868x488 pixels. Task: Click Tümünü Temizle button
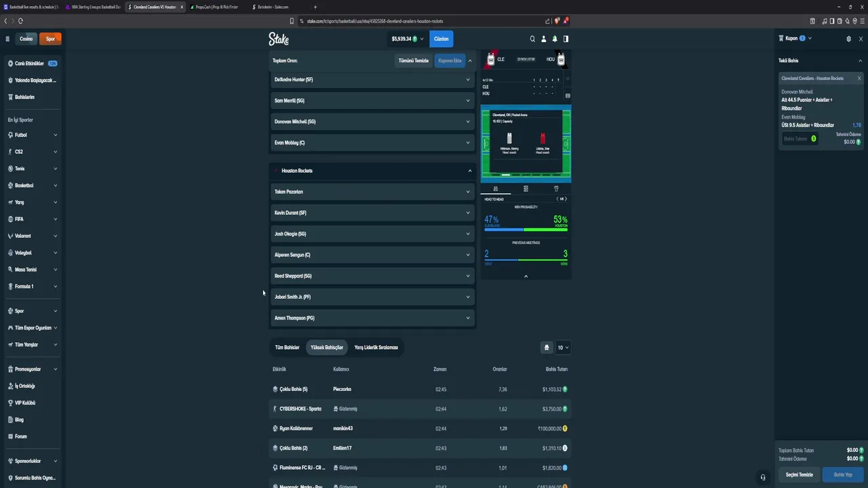click(x=414, y=60)
